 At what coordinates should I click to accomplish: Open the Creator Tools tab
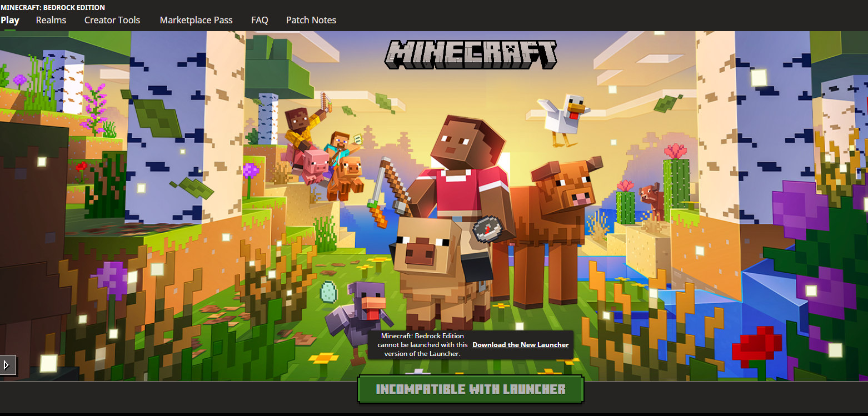(112, 20)
